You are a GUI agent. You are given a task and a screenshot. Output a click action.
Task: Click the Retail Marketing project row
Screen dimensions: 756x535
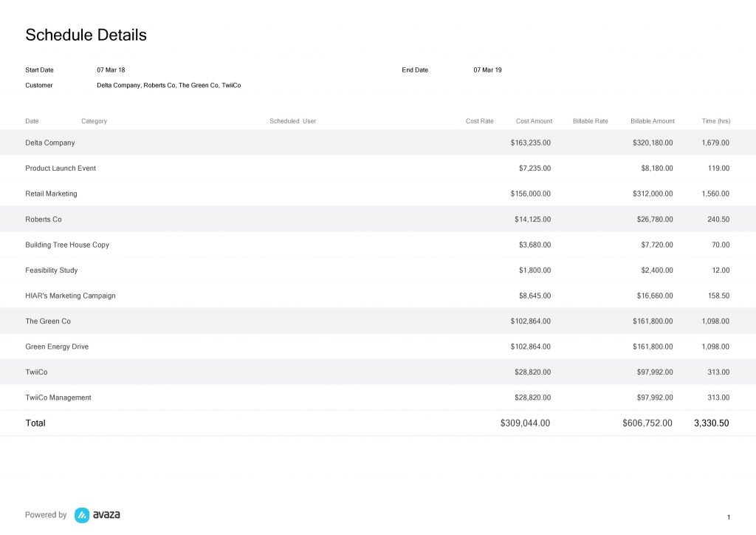pos(51,194)
